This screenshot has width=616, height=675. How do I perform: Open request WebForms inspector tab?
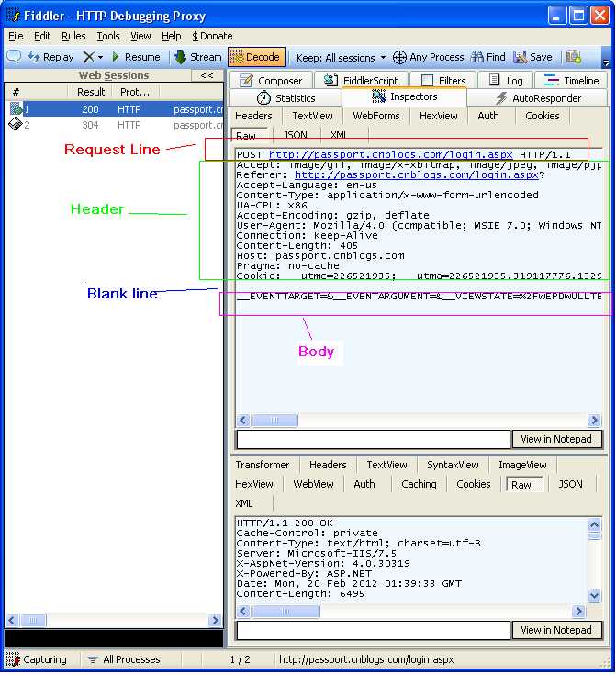[376, 116]
